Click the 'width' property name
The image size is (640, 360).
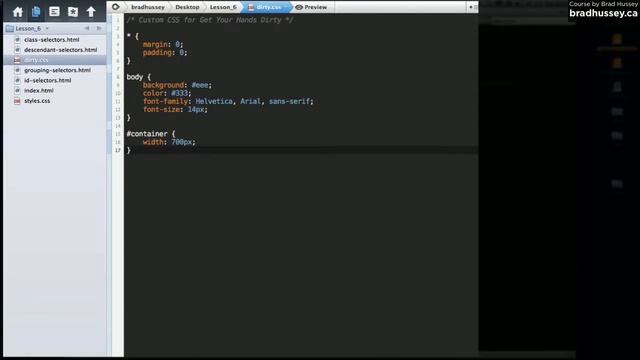[153, 142]
